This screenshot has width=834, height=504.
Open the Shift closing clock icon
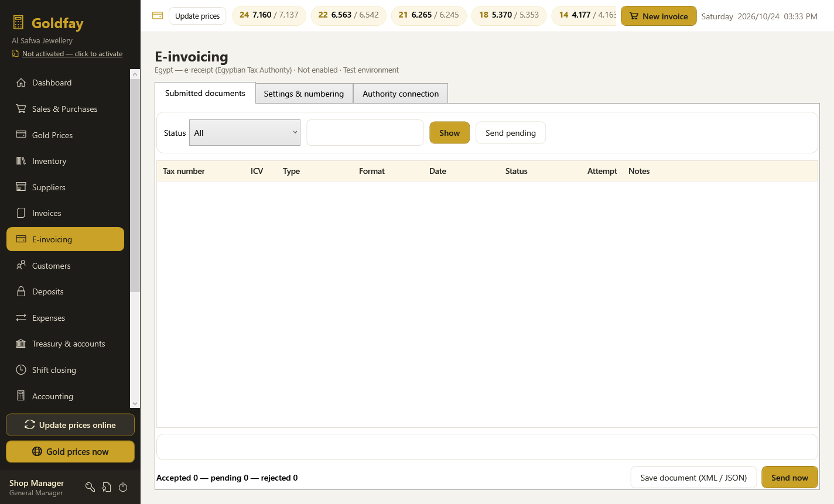[21, 370]
